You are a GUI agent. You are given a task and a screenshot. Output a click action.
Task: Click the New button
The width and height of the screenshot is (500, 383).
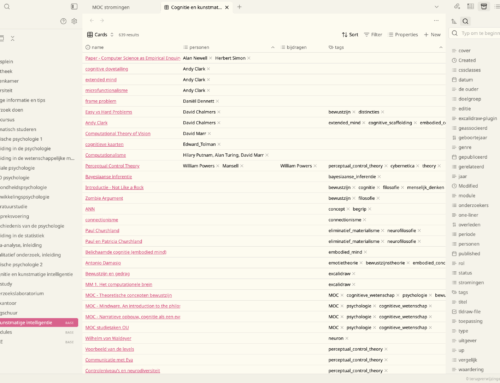432,35
